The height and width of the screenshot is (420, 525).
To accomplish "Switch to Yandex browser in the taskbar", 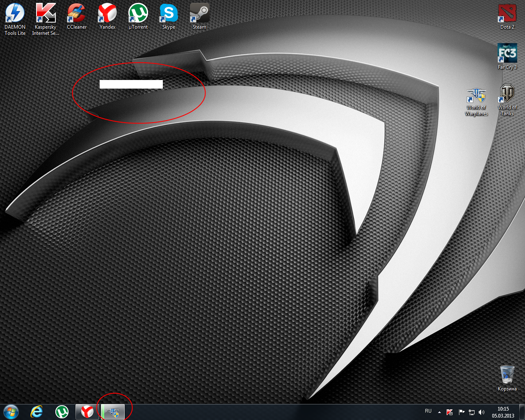I will point(87,411).
